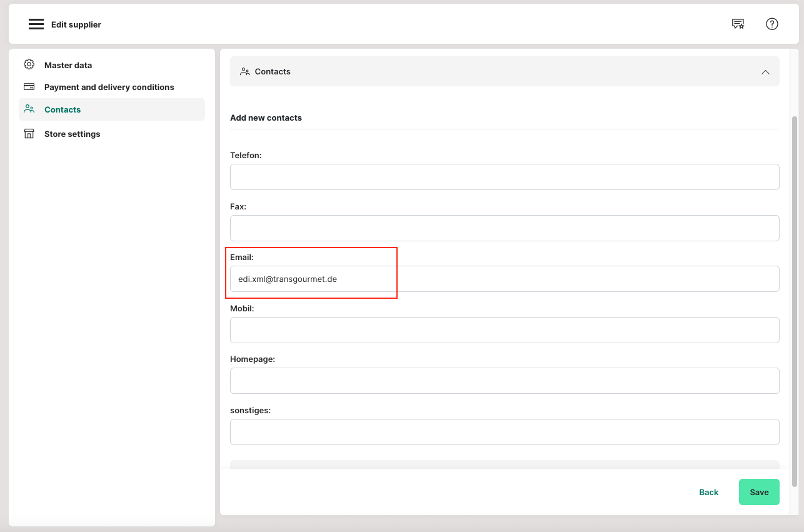Focus the Telefon input field
Image resolution: width=804 pixels, height=532 pixels.
[504, 177]
